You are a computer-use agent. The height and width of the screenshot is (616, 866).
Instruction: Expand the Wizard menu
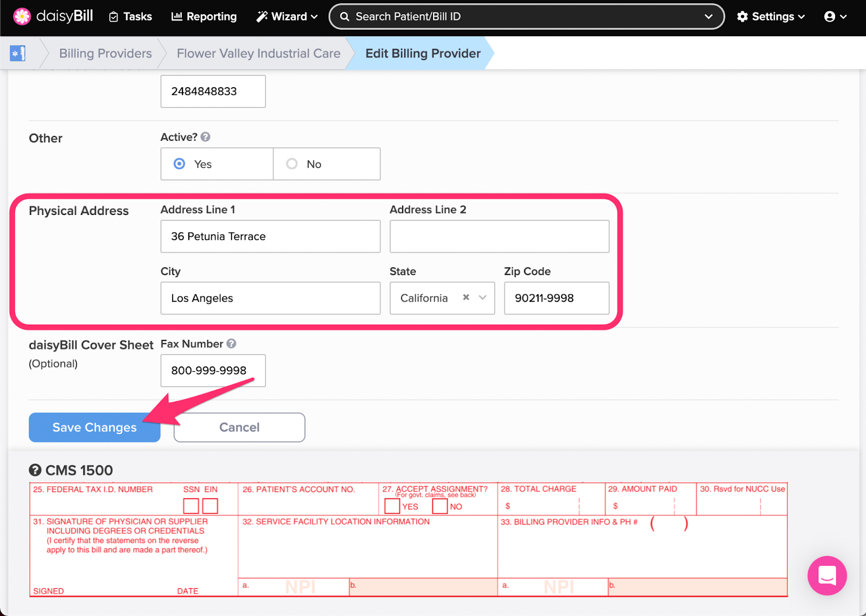point(287,17)
